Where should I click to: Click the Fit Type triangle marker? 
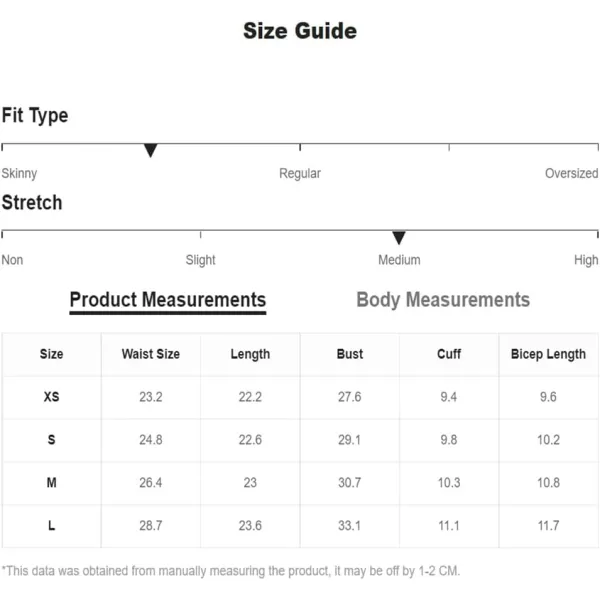click(x=150, y=150)
